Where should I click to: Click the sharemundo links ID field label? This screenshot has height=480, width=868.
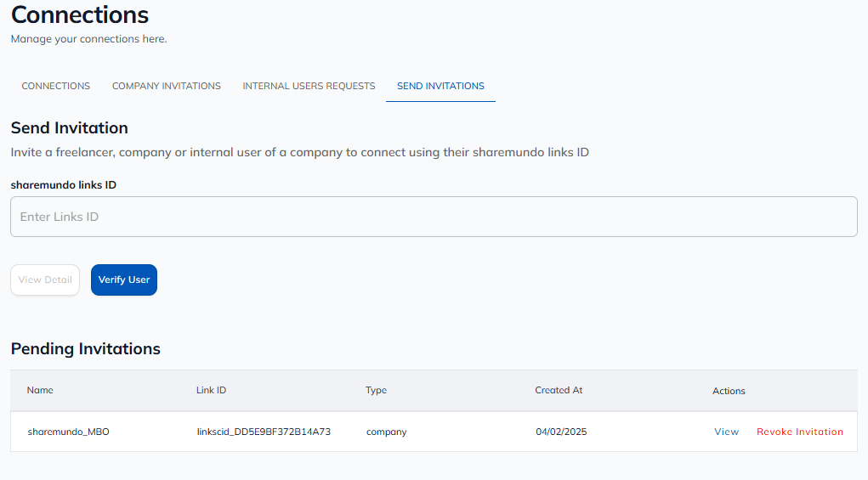pyautogui.click(x=63, y=184)
